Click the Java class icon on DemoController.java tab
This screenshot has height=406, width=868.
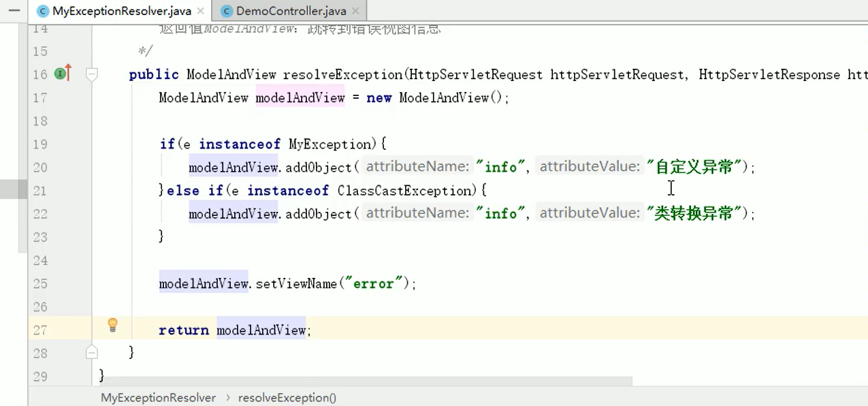[227, 11]
